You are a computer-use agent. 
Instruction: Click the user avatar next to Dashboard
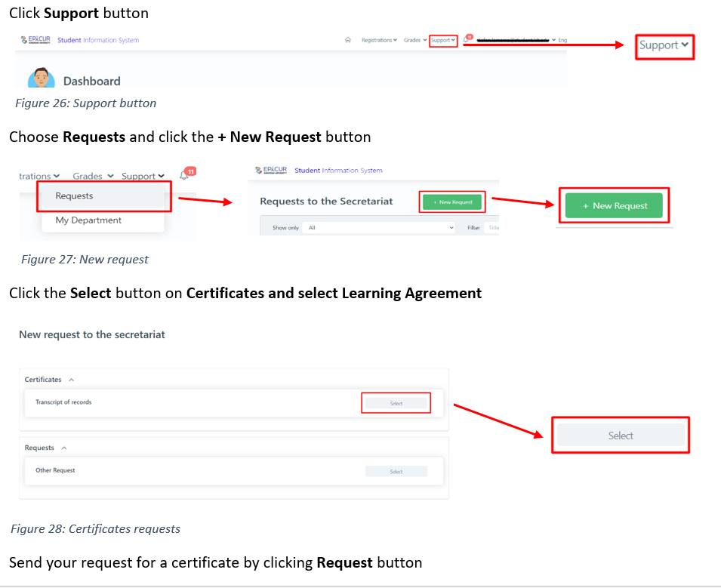point(41,79)
